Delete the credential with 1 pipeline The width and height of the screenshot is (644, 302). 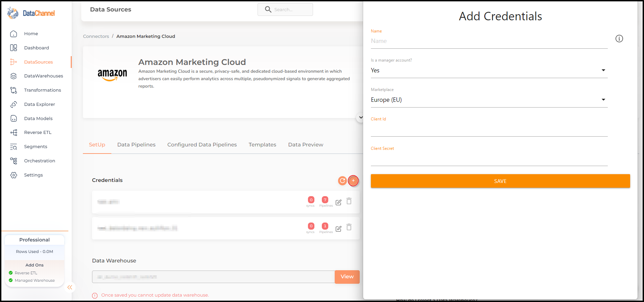click(349, 227)
